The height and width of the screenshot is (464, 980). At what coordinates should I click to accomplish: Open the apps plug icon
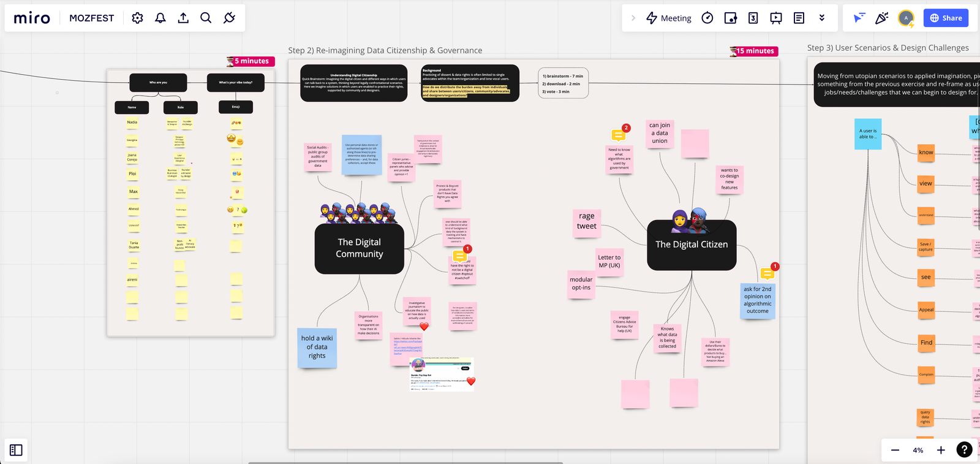pos(229,18)
